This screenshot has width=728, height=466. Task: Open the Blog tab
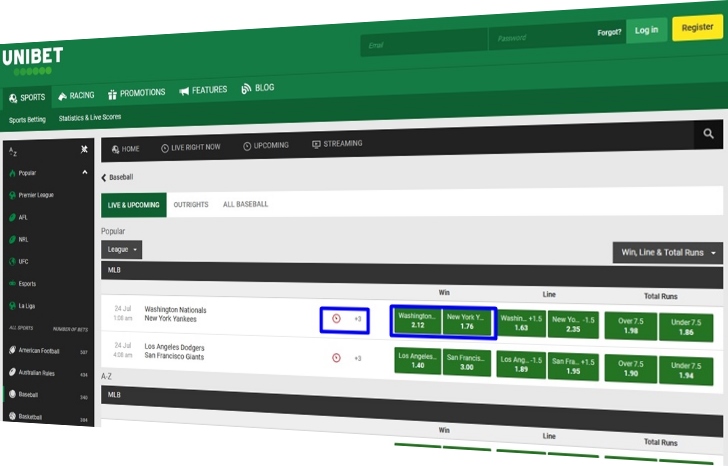tap(258, 88)
